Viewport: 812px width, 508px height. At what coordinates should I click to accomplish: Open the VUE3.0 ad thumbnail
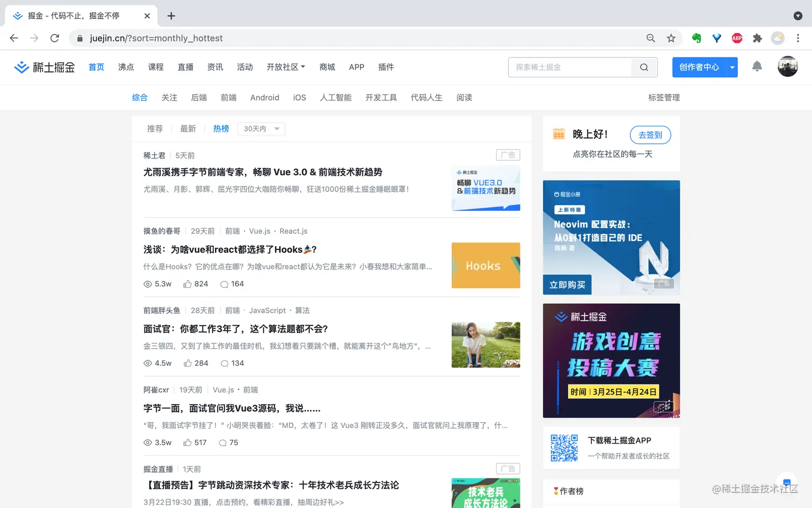coord(485,188)
